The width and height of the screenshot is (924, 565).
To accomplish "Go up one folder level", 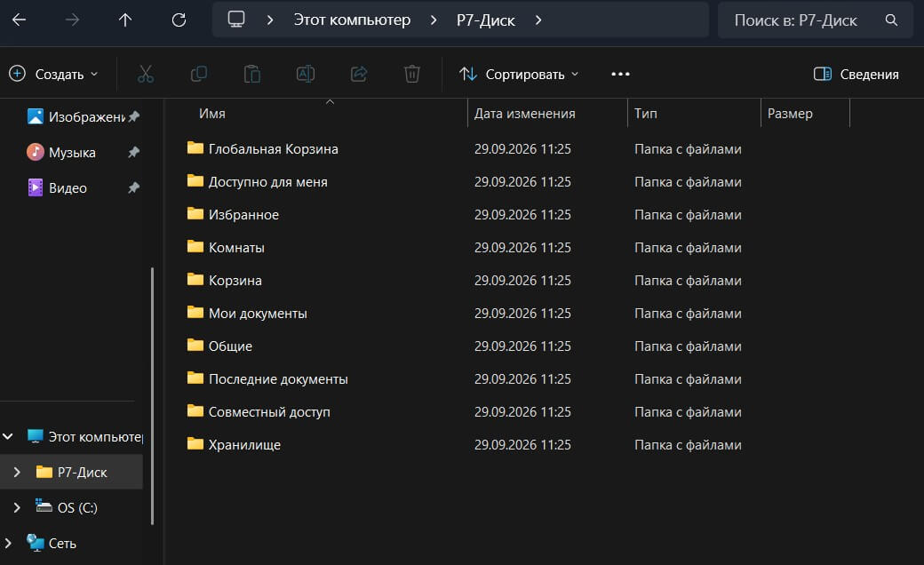I will [x=125, y=20].
